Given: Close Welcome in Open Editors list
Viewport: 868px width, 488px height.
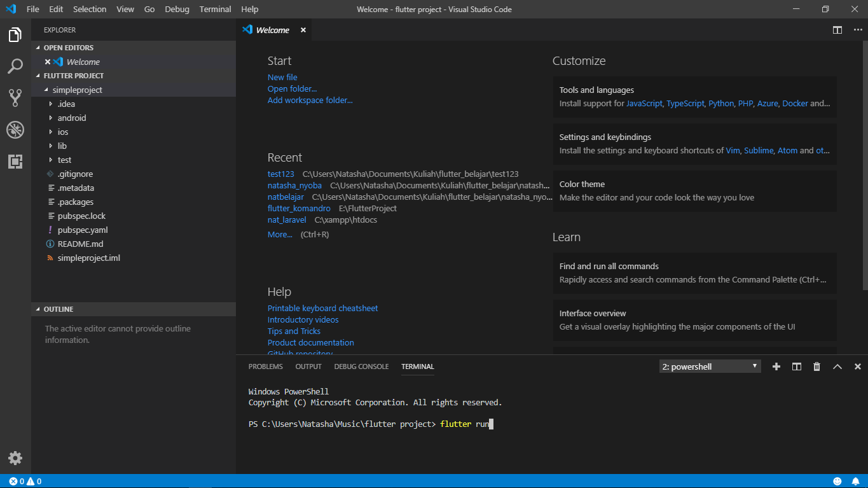Looking at the screenshot, I should click(48, 62).
